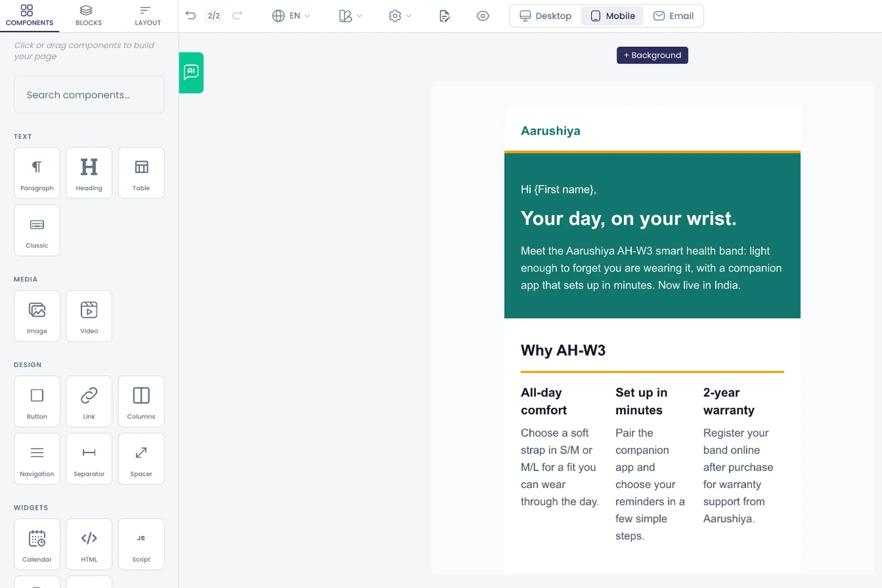Open the EN language dropdown
Image resolution: width=882 pixels, height=588 pixels.
291,16
